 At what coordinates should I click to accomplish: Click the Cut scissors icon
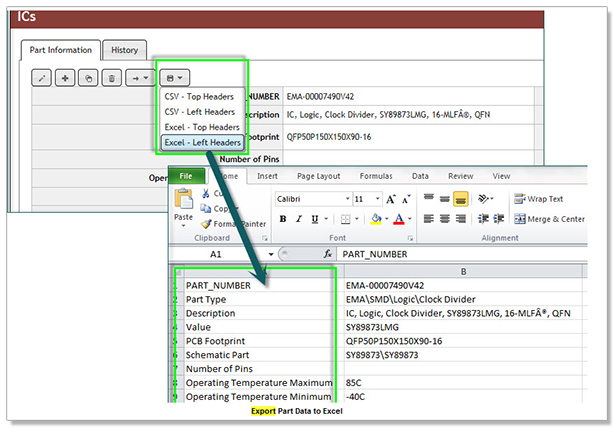point(206,193)
